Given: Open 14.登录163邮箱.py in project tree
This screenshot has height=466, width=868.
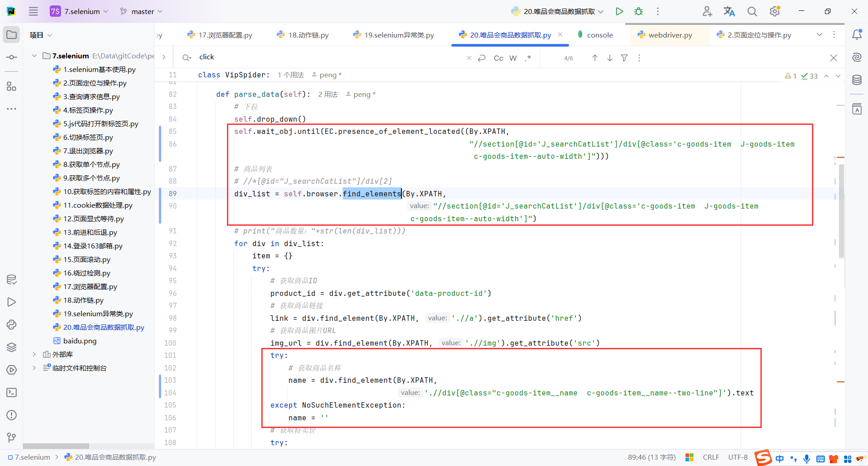Looking at the screenshot, I should pos(93,246).
